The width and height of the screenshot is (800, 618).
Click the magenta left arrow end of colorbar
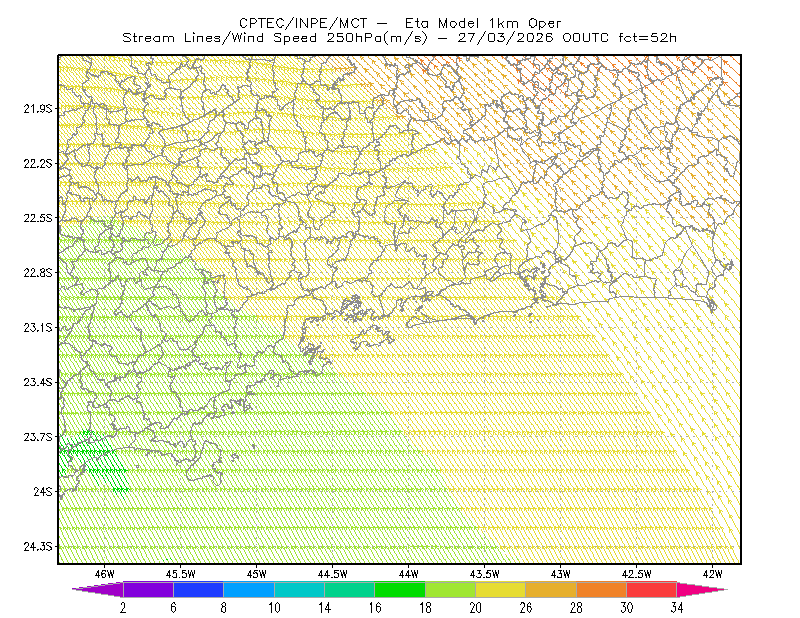pos(97,589)
